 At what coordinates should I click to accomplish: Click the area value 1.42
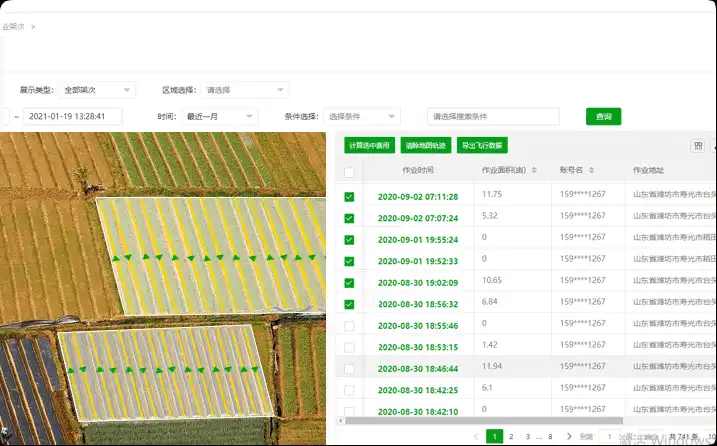(x=490, y=344)
